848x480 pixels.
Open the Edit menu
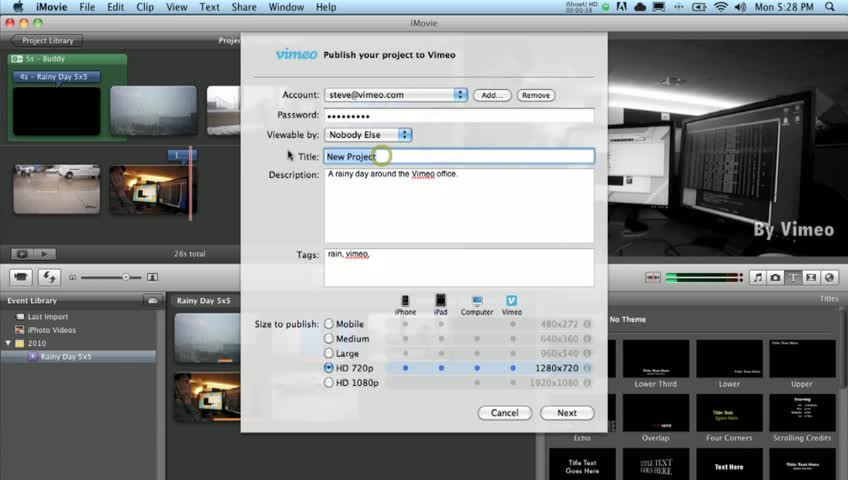115,7
